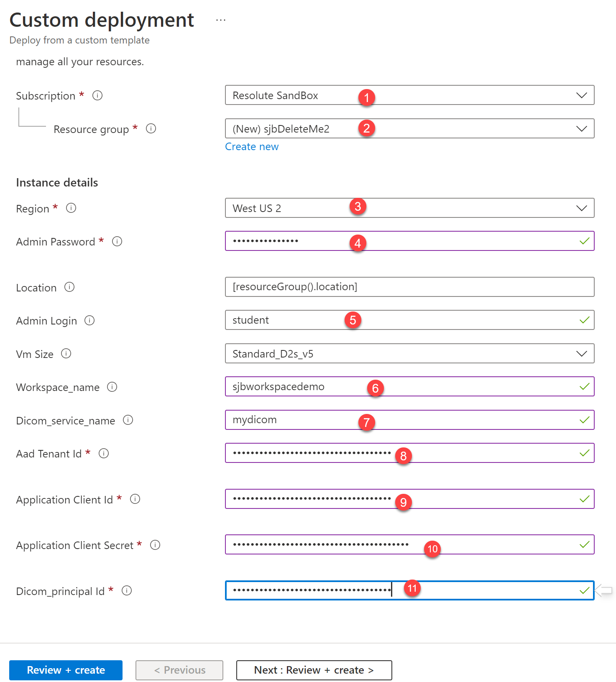Click the Workspace_name info icon
Image resolution: width=616 pixels, height=682 pixels.
[112, 387]
